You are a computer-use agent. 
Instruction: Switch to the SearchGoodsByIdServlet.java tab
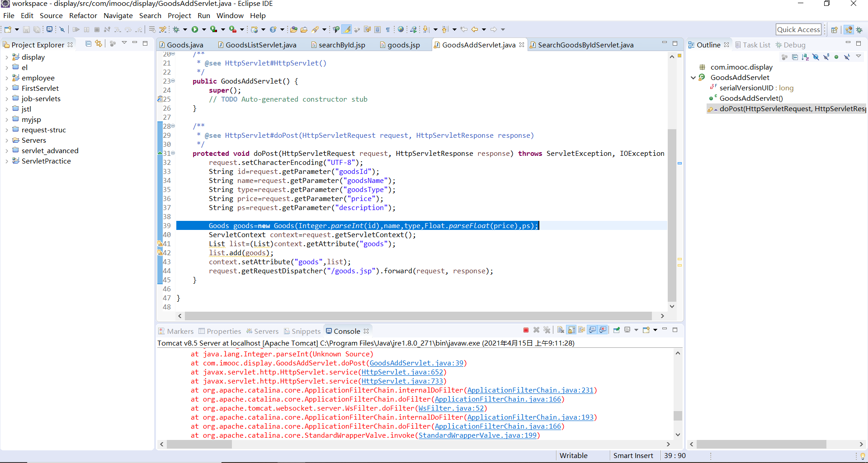pos(582,45)
